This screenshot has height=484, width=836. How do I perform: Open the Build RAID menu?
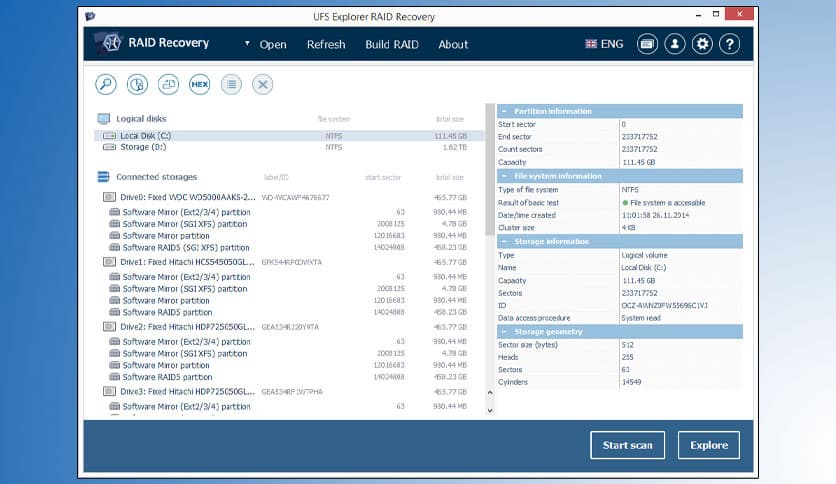(392, 44)
